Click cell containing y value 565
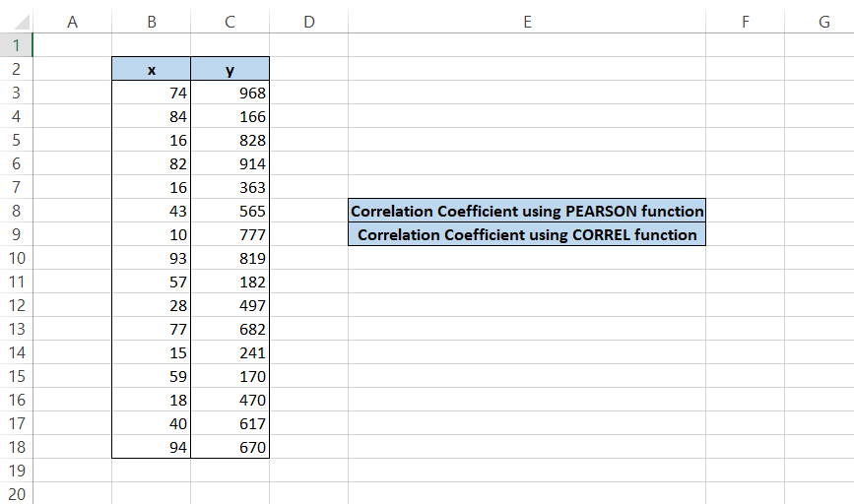This screenshot has width=854, height=504. 230,211
